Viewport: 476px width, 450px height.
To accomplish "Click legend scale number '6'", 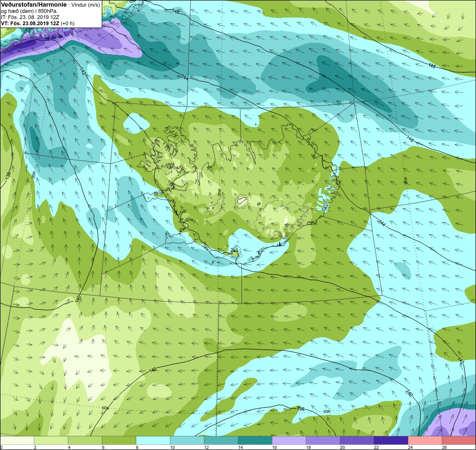I will click(x=103, y=447).
